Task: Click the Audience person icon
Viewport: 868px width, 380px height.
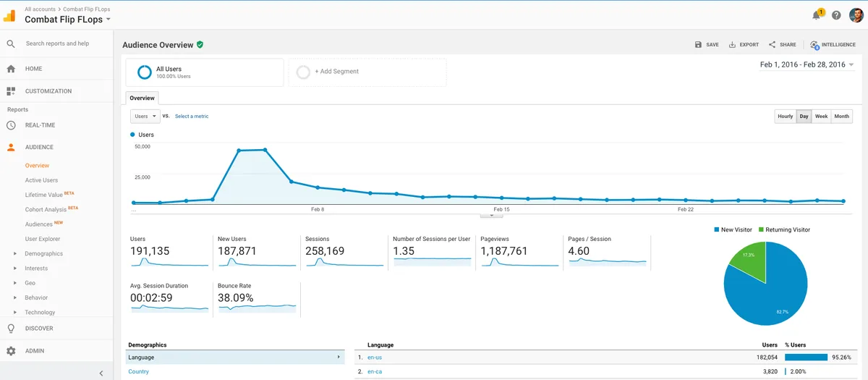Action: click(11, 147)
